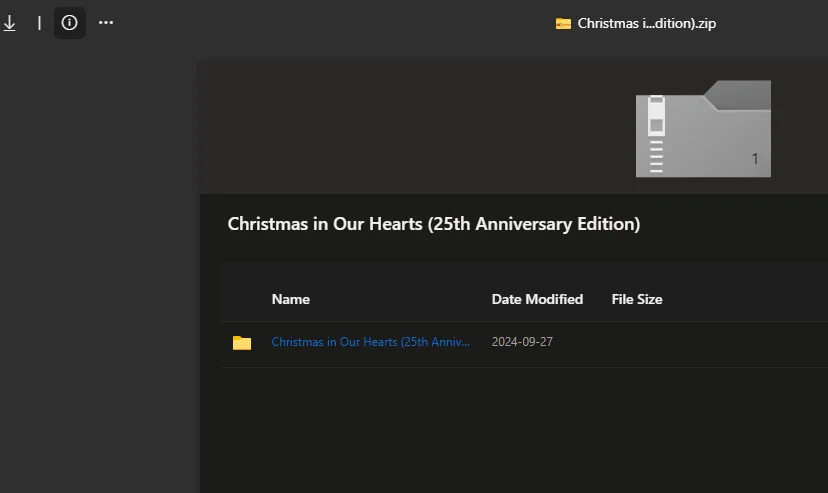The height and width of the screenshot is (493, 828).
Task: Download the zip file using the arrow icon
Action: (x=10, y=23)
